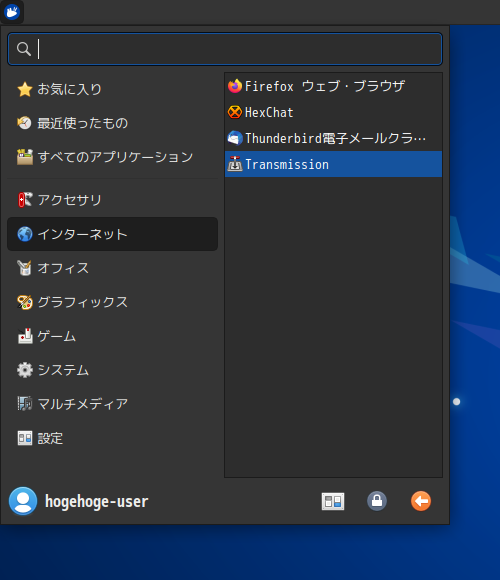Launch Transmission torrent client

click(333, 164)
